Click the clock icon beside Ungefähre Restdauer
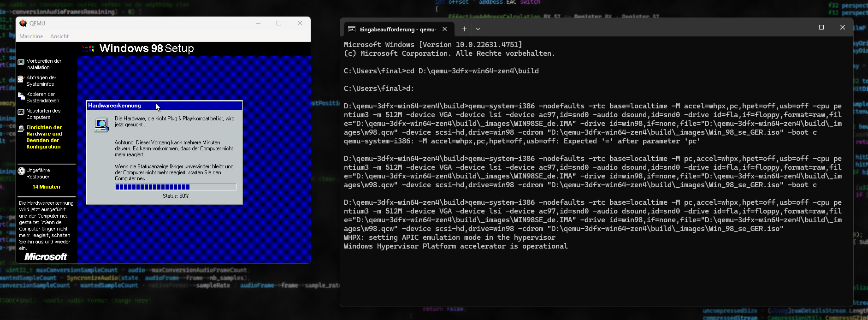The height and width of the screenshot is (320, 868). click(x=21, y=171)
